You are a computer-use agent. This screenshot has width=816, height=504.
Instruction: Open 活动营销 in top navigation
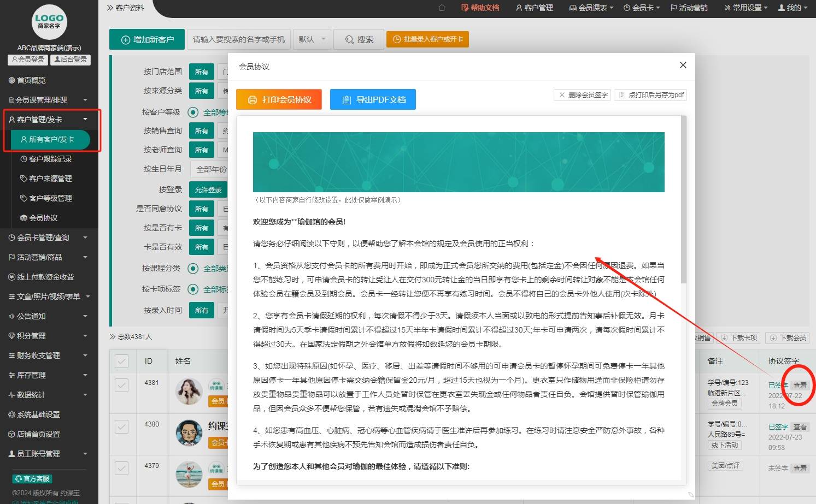click(689, 8)
